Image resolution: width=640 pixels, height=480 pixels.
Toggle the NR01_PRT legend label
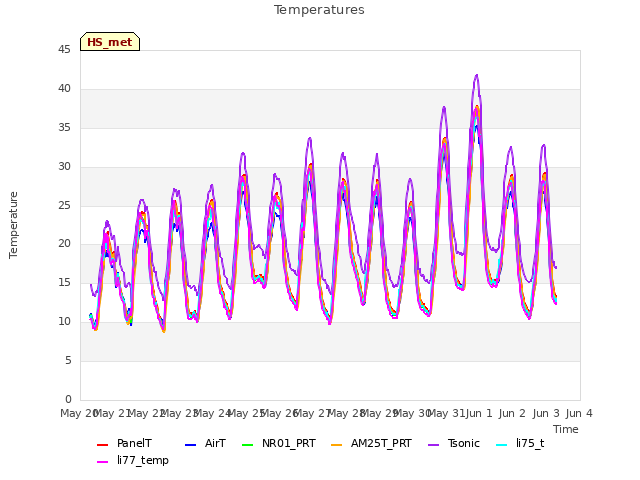289,444
